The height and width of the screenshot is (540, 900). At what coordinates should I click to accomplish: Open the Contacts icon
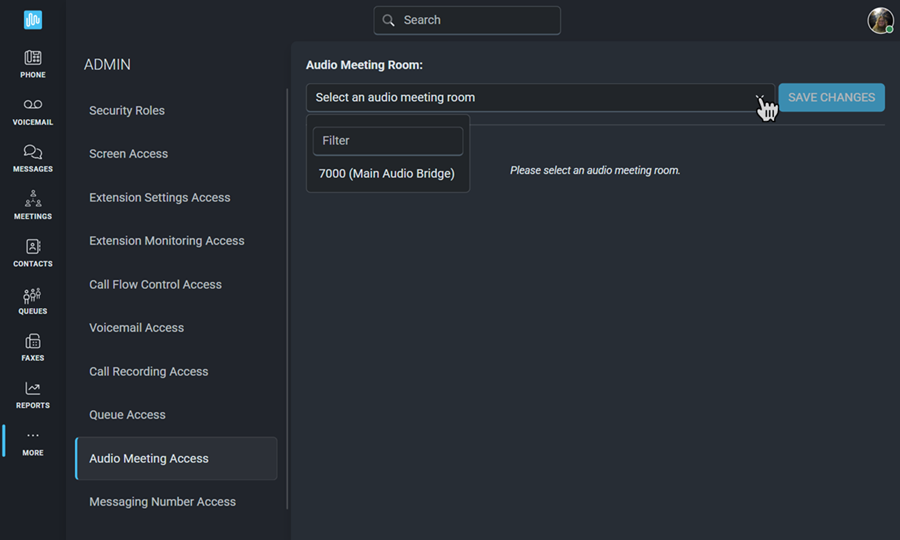click(x=33, y=247)
